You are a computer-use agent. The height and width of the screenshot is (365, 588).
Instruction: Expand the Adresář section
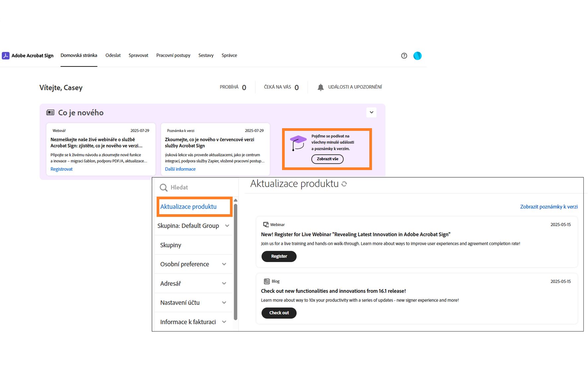click(224, 284)
